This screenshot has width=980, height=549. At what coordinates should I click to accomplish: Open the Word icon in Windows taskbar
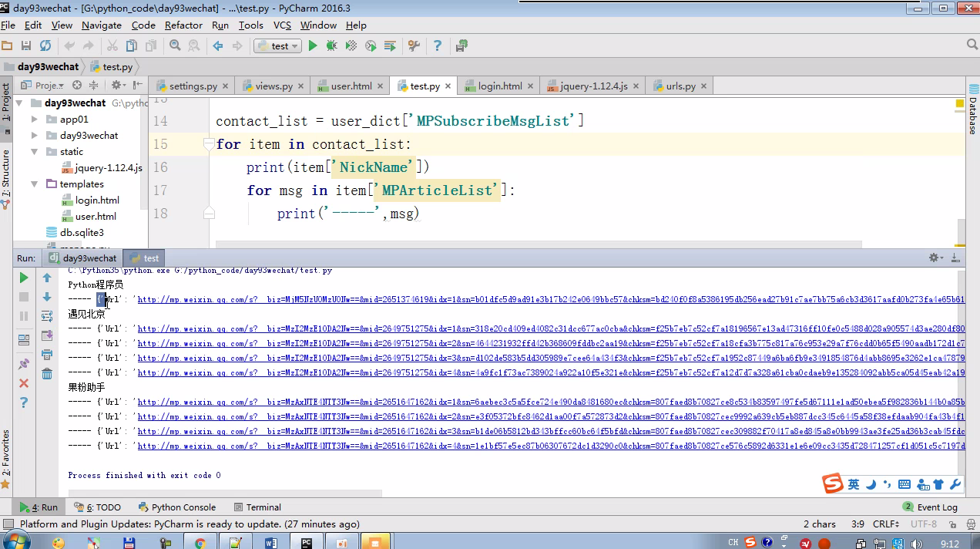pyautogui.click(x=270, y=543)
